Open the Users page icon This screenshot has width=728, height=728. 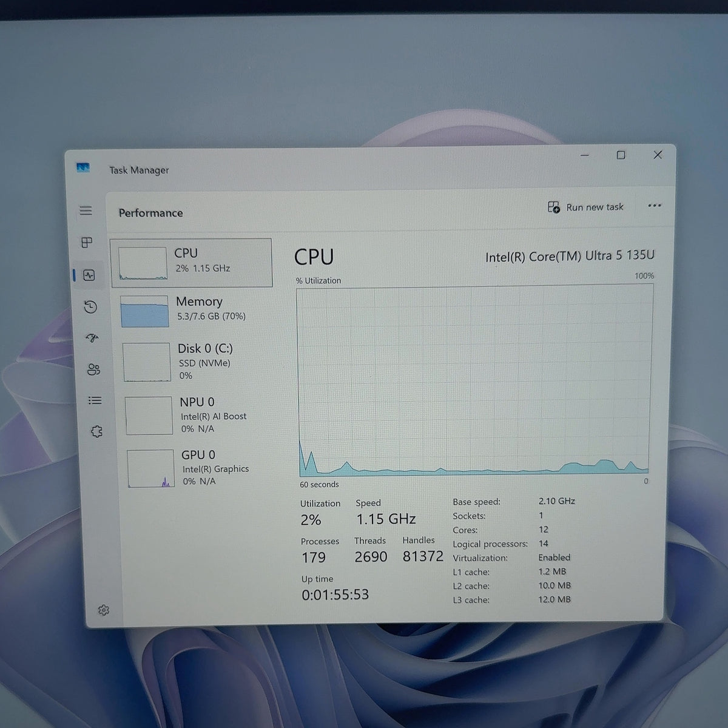pos(93,369)
